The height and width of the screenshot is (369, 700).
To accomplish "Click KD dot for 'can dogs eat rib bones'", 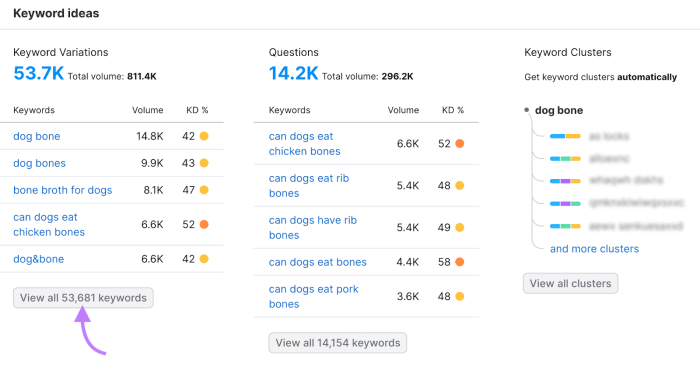I will [x=459, y=186].
